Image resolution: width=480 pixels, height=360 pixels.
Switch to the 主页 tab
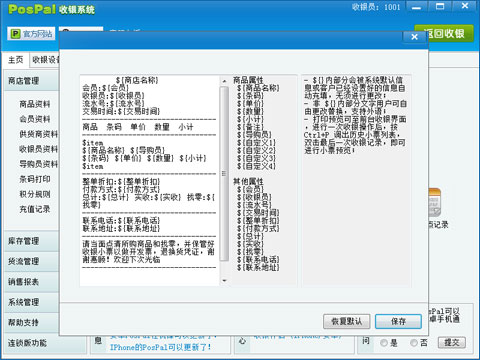pos(16,60)
